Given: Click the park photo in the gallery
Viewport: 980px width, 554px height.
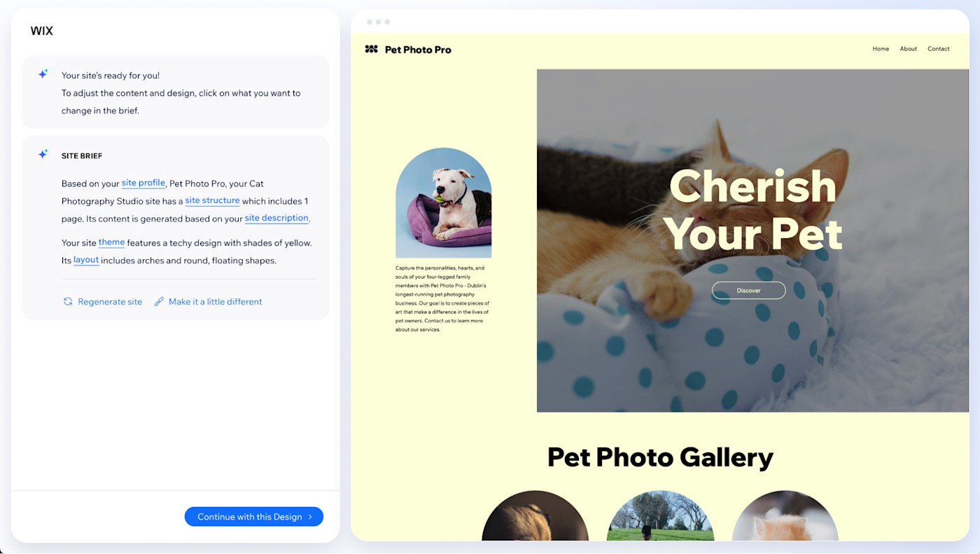Looking at the screenshot, I should (x=660, y=516).
